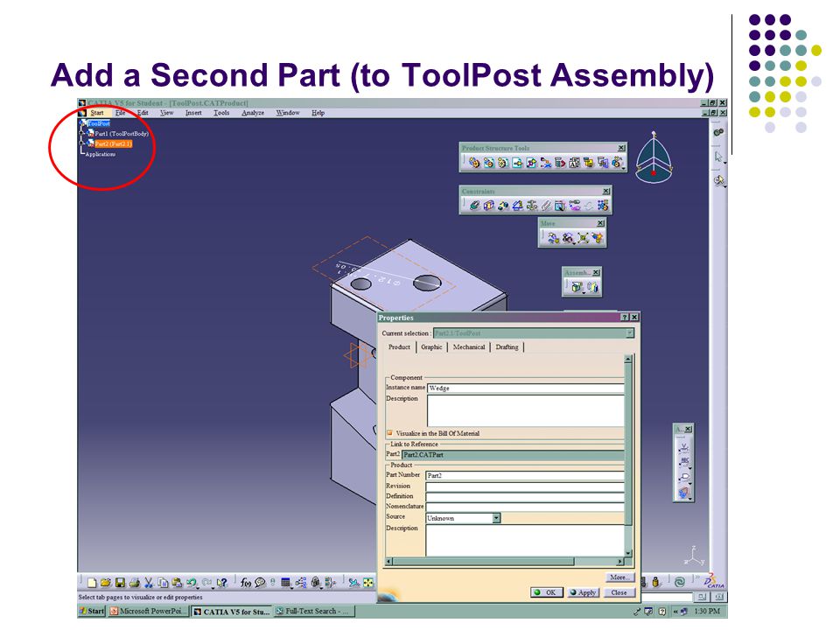This screenshot has width=840, height=630.
Task: Click the Part Number field containing Part2
Action: [525, 475]
